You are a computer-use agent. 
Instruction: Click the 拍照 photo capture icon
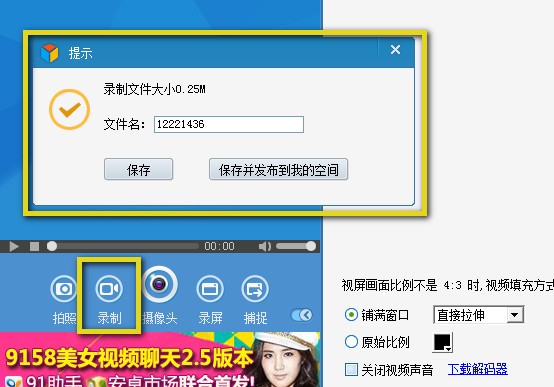click(64, 289)
